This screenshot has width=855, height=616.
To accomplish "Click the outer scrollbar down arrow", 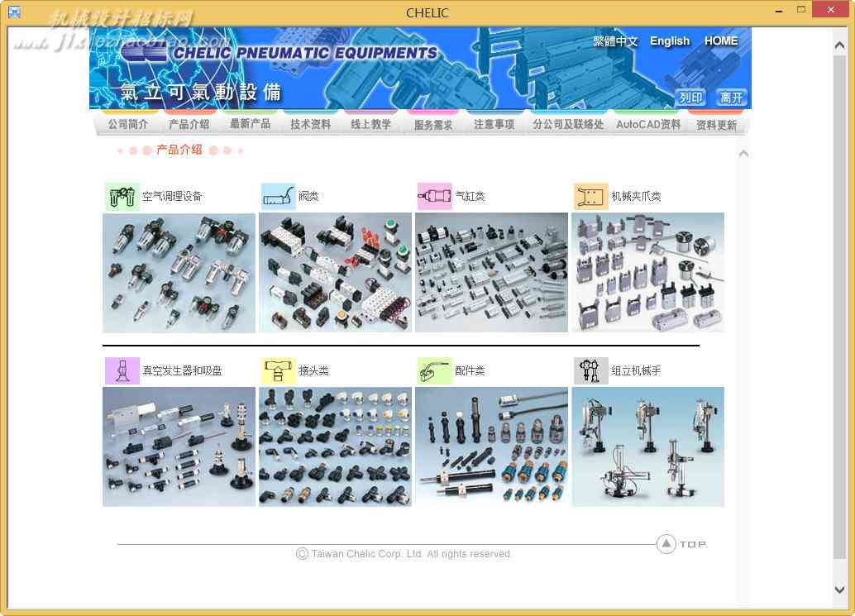I will click(x=840, y=590).
